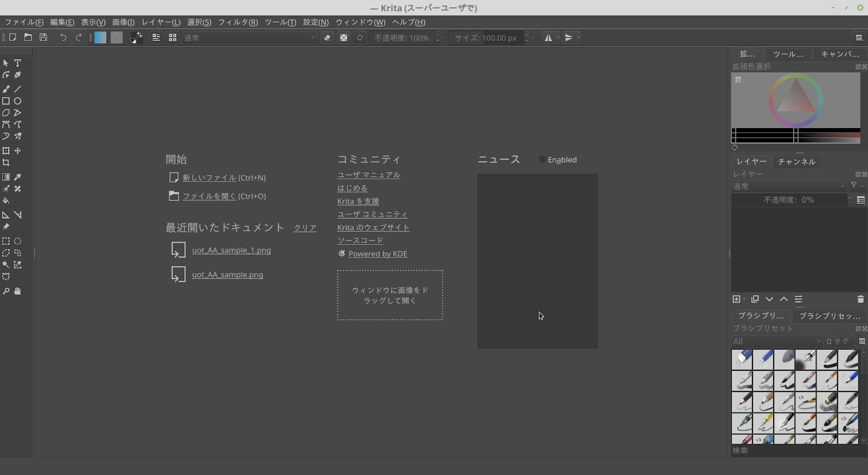Click the クリア link for recent documents
Image resolution: width=868 pixels, height=475 pixels.
305,228
